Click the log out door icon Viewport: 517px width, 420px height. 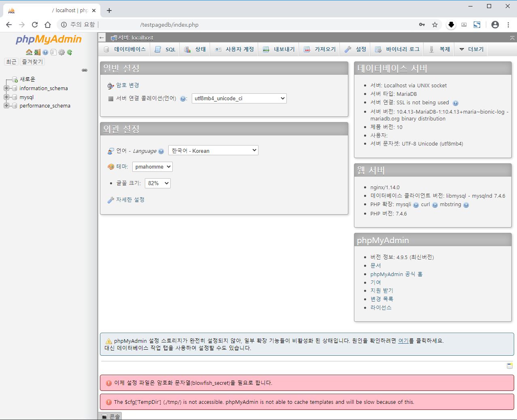[37, 52]
